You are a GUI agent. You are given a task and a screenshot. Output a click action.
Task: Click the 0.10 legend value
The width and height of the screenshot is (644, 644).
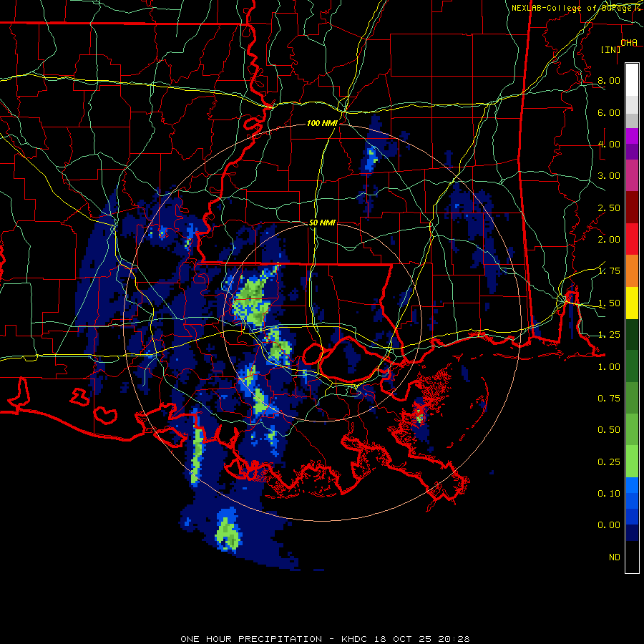609,494
